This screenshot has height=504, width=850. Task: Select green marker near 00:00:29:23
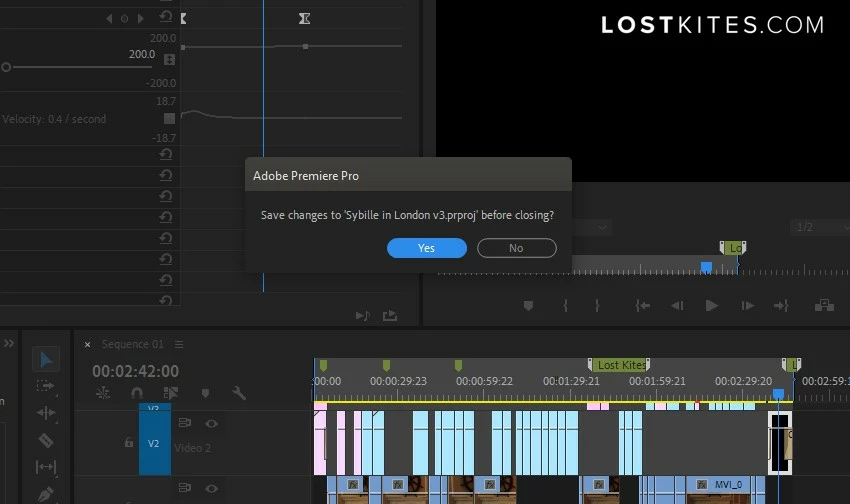click(387, 366)
